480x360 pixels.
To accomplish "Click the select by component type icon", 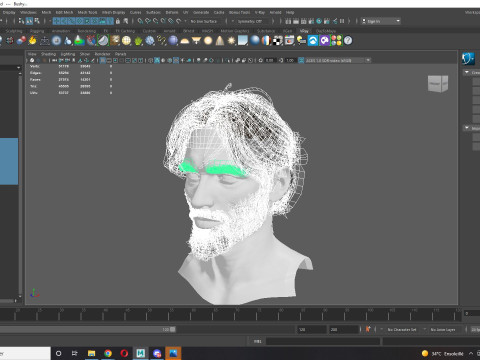I will pos(37,21).
